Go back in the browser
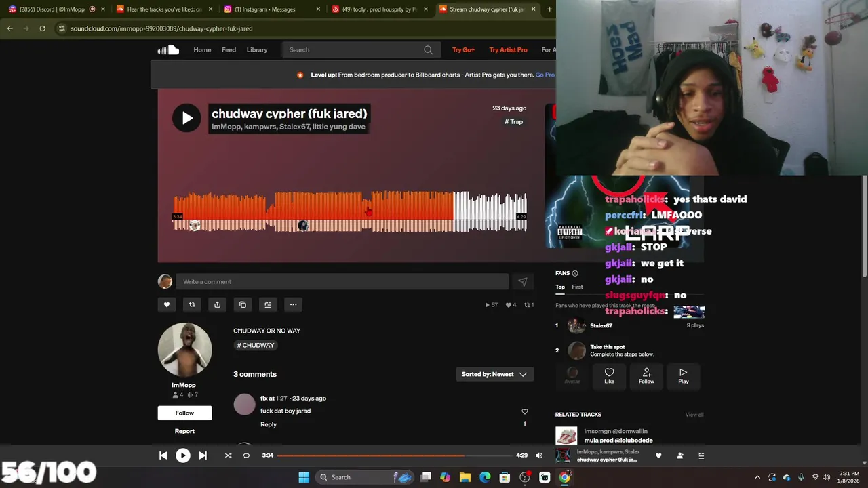Image resolution: width=868 pixels, height=488 pixels. coord(9,28)
